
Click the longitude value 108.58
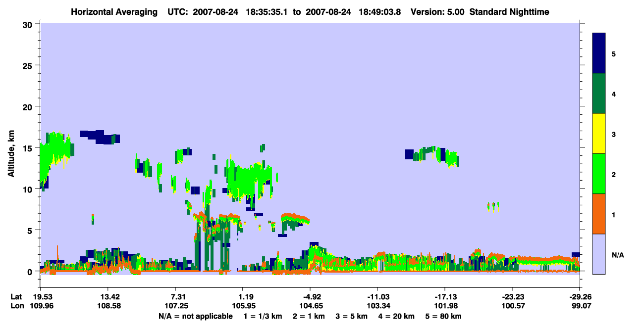[x=108, y=306]
